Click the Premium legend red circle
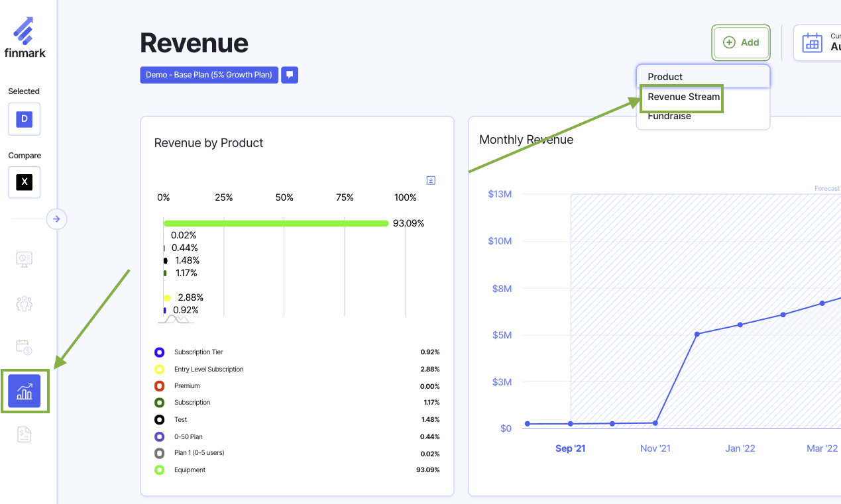The image size is (841, 504). coord(159,386)
